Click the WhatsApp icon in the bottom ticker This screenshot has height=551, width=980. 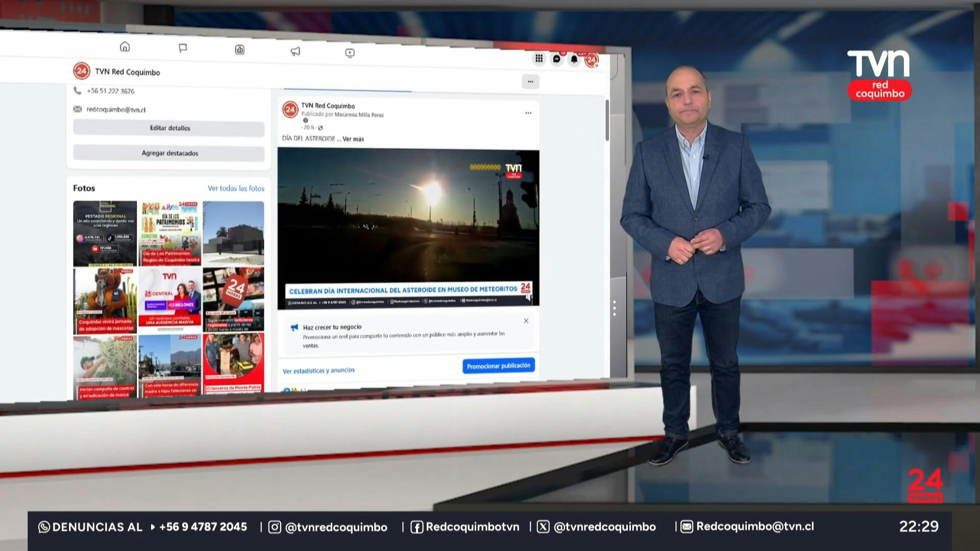(x=44, y=527)
